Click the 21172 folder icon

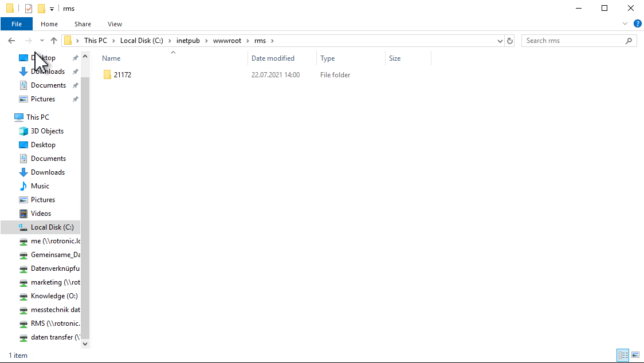click(107, 75)
